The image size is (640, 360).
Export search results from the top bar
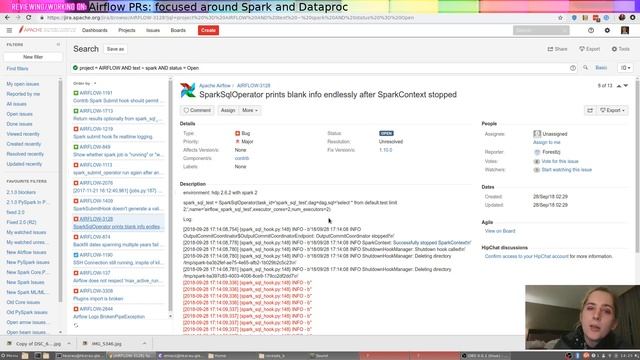coord(590,49)
